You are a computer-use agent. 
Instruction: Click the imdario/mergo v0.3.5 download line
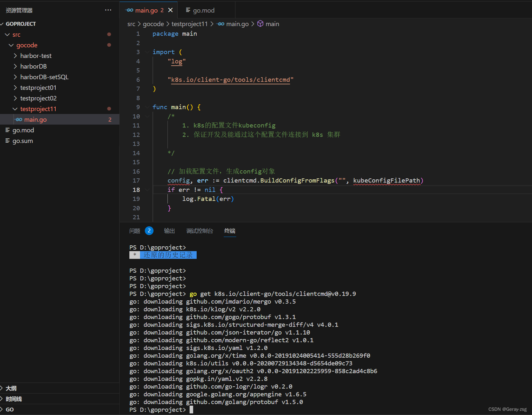(213, 302)
